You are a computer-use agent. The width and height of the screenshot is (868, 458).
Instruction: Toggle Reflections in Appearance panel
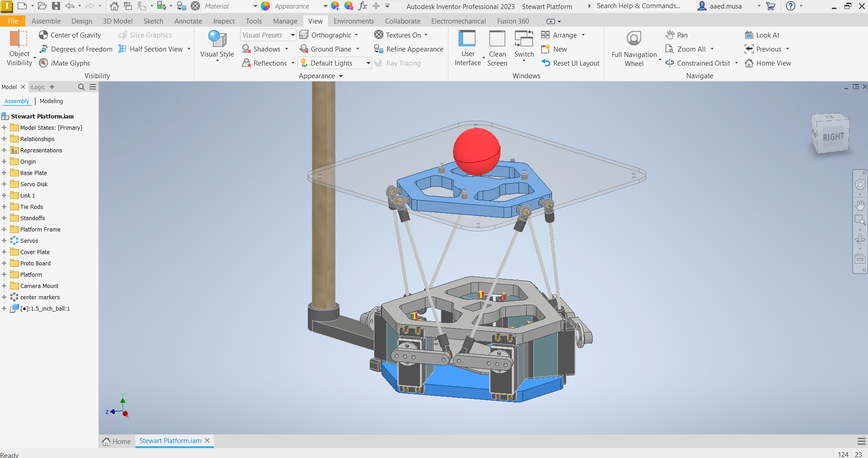tap(264, 63)
